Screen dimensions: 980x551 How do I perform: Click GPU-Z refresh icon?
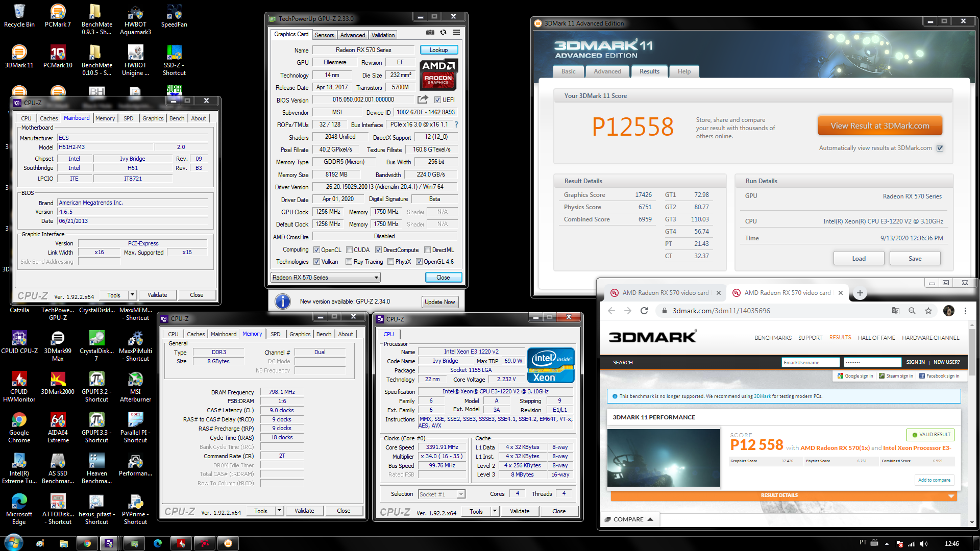443,33
